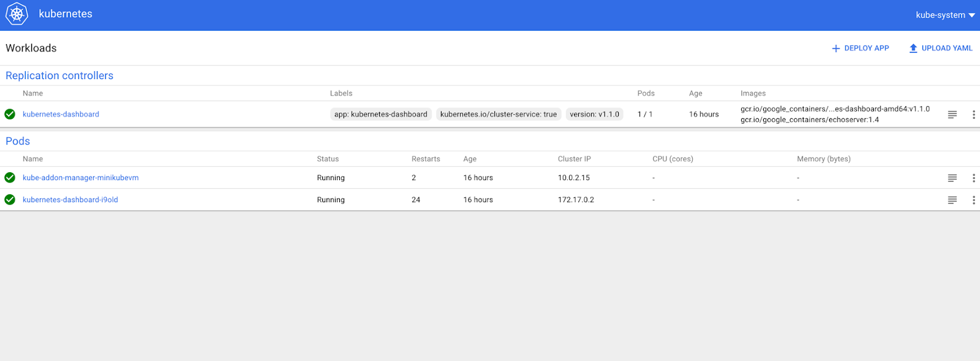
Task: Click the '1 / 1' pods count cell
Action: pos(645,114)
